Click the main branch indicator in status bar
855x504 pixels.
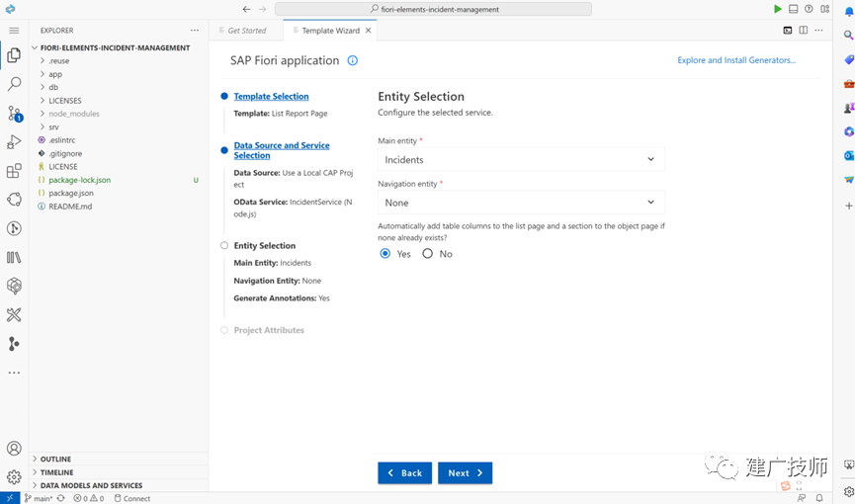(39, 498)
